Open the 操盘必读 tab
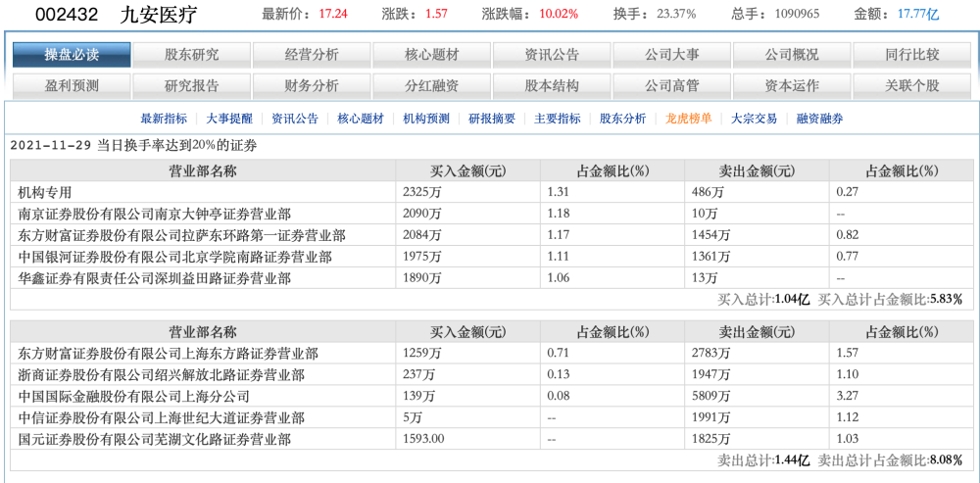 point(72,55)
